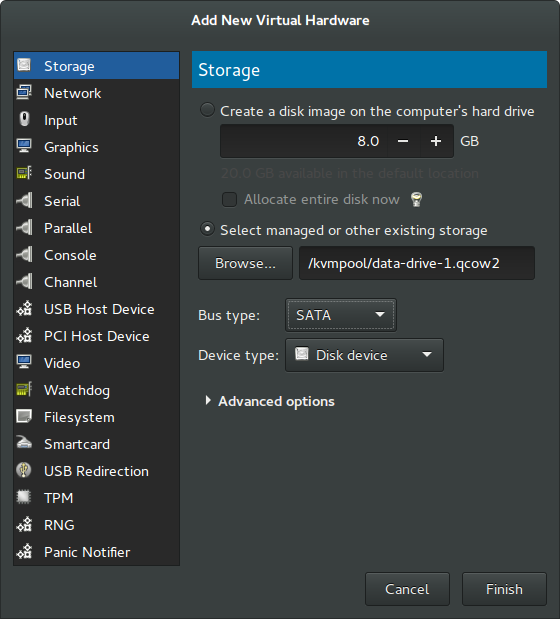The width and height of the screenshot is (560, 619).
Task: Select the Watchdog card icon
Action: (x=24, y=390)
